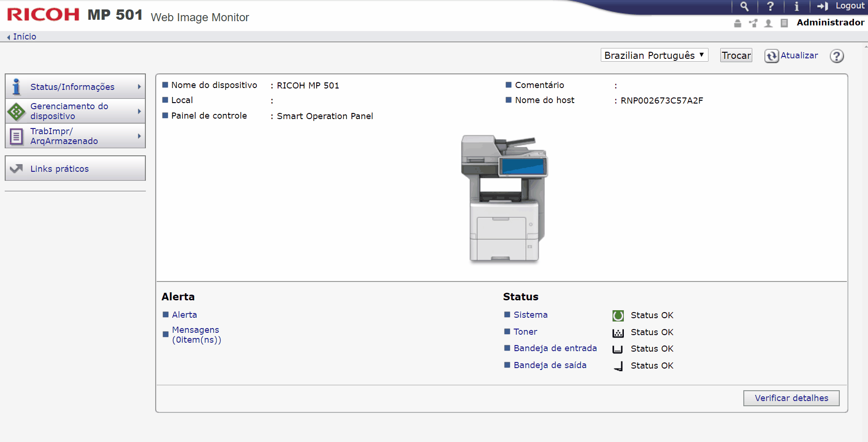Open the Brazilian Português language dropdown
The image size is (868, 442).
click(654, 56)
